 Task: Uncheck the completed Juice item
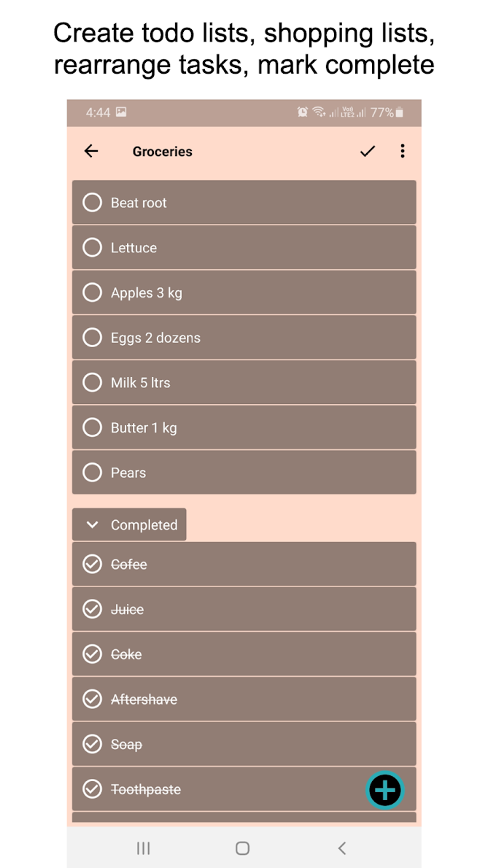point(93,609)
